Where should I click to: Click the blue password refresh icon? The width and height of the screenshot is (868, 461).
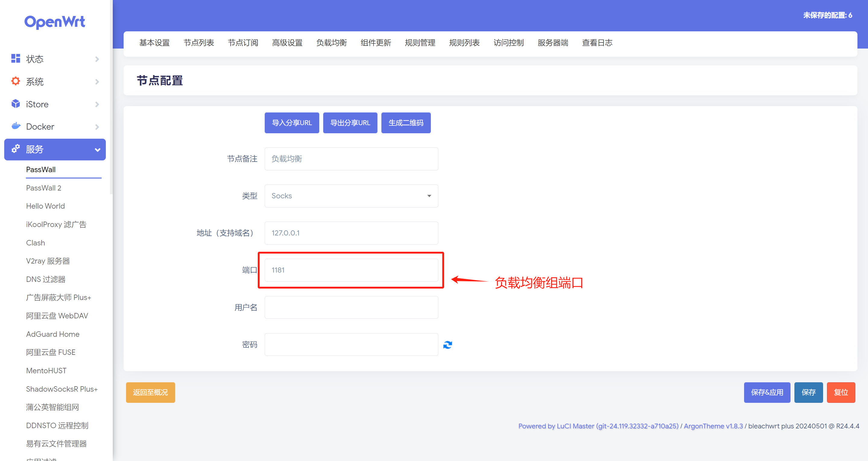pyautogui.click(x=447, y=345)
